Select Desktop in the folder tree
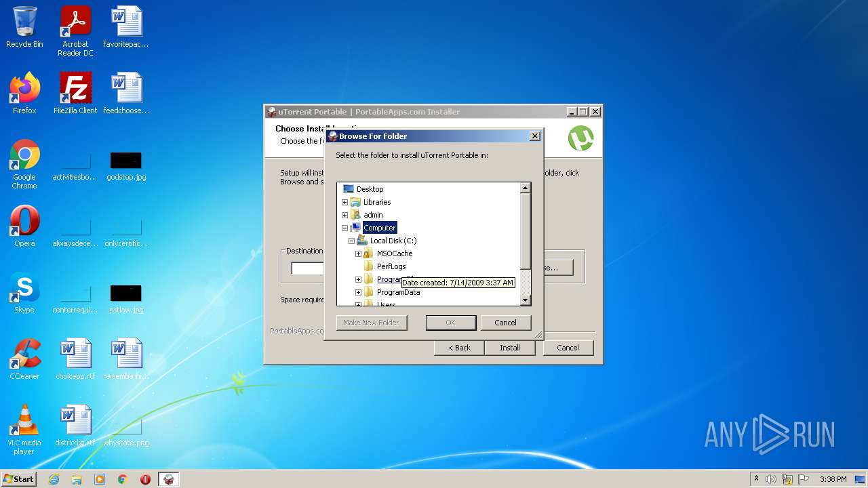The width and height of the screenshot is (868, 488). (x=370, y=189)
